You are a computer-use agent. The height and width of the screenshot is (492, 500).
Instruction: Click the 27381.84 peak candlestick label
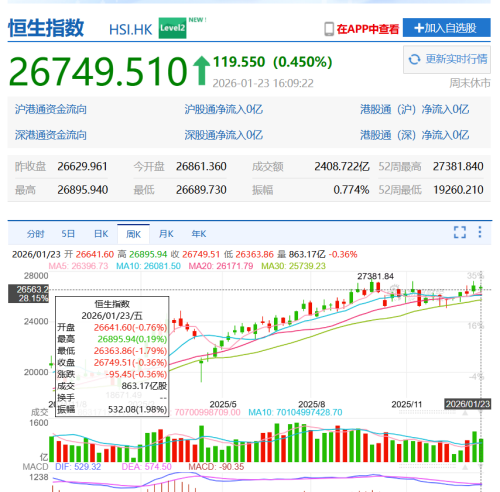pos(375,276)
